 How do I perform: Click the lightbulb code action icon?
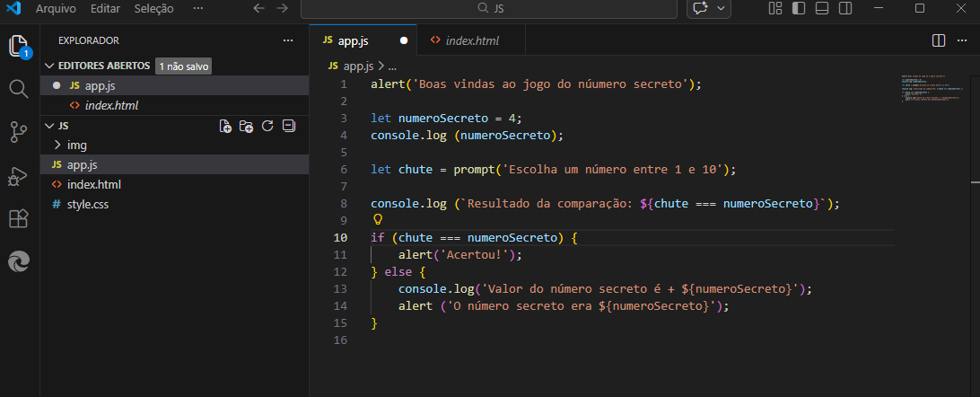pos(378,220)
